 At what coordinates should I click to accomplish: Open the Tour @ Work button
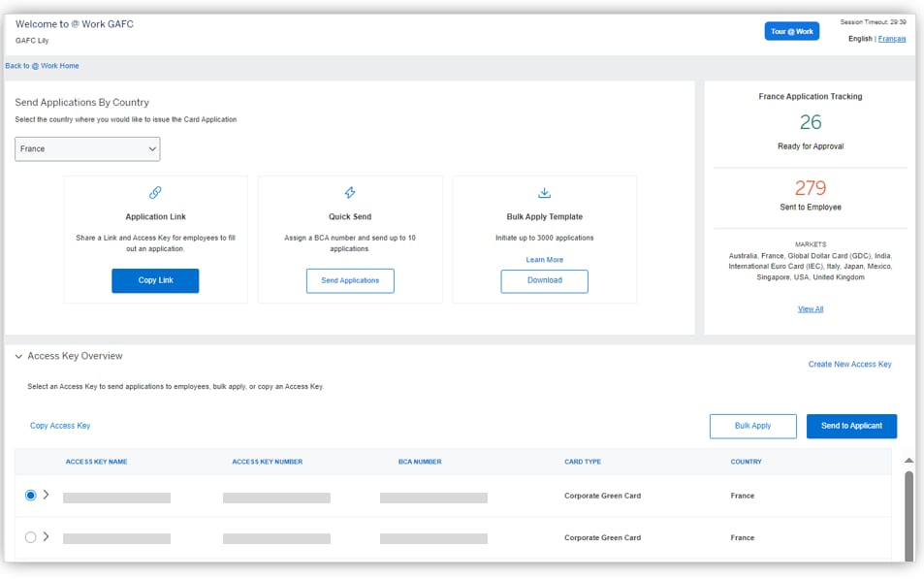pos(791,32)
